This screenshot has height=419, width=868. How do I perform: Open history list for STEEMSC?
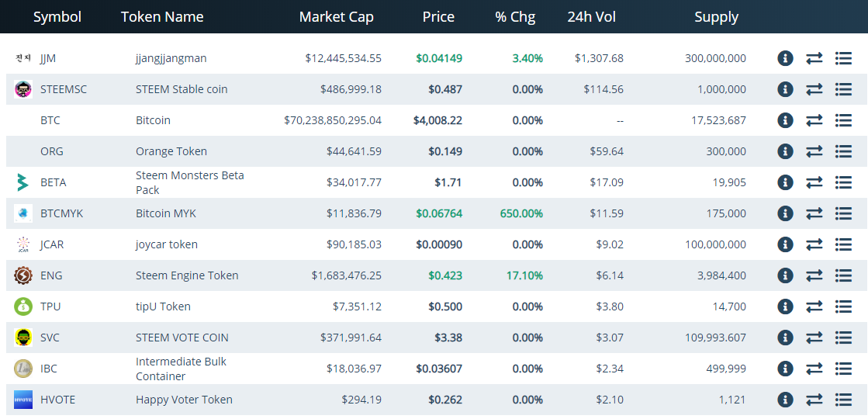(843, 89)
